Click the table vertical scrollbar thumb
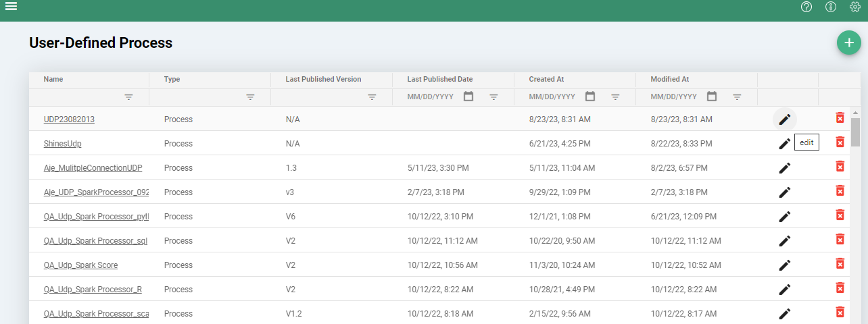 (855, 132)
